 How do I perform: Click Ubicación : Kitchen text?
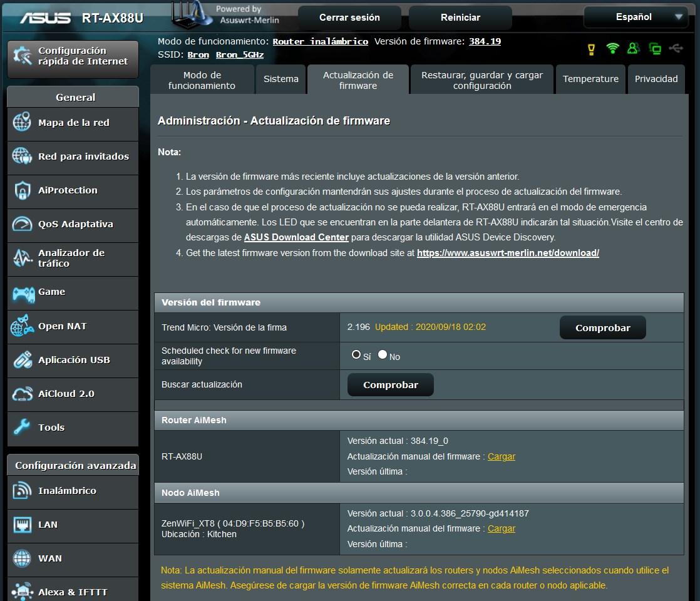click(x=199, y=534)
